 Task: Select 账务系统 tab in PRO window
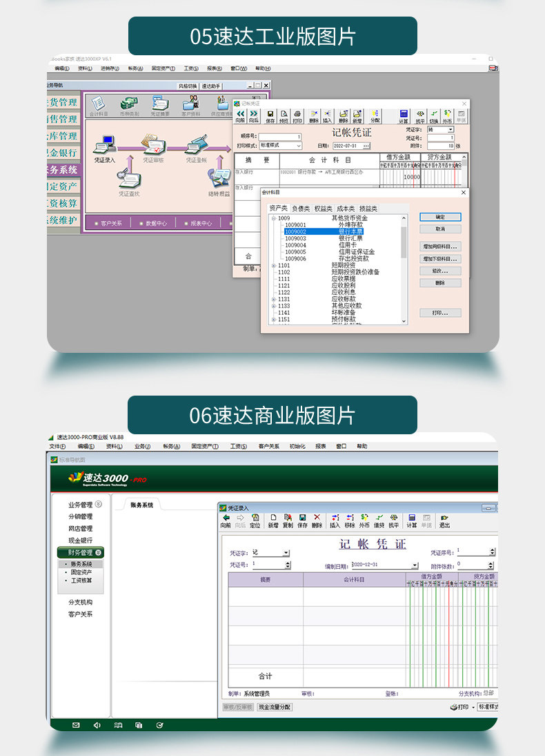coord(141,505)
